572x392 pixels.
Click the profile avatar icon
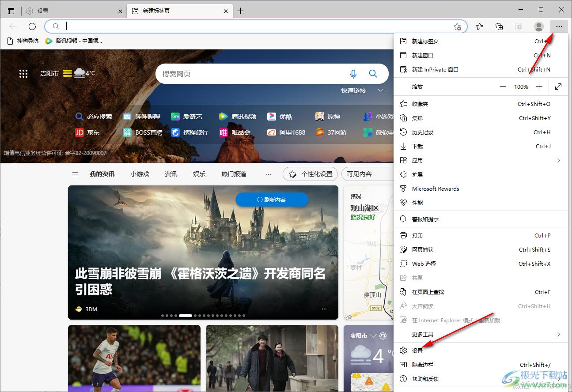click(x=538, y=26)
